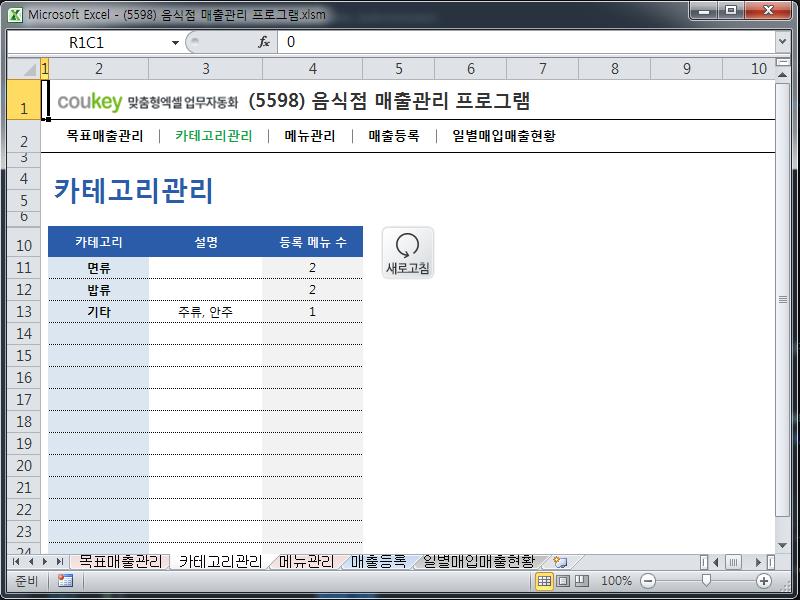The image size is (800, 600).
Task: Switch to the 매출등록 sheet tab
Action: [378, 562]
